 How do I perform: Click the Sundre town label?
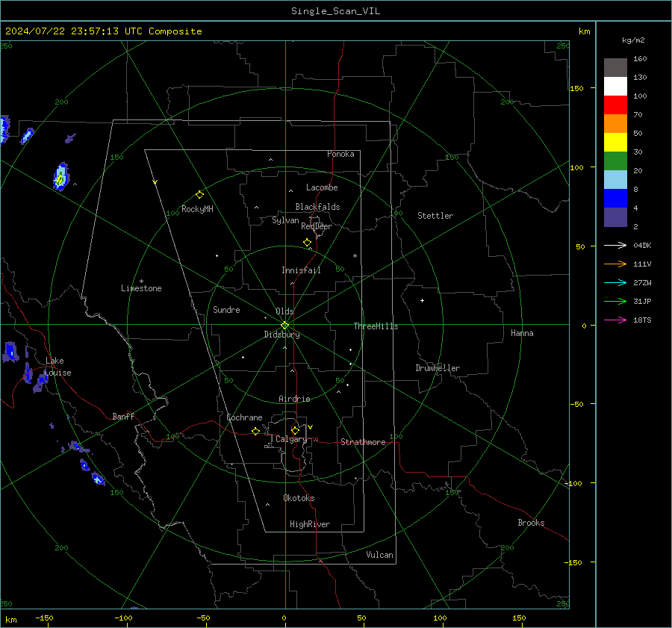pos(226,310)
